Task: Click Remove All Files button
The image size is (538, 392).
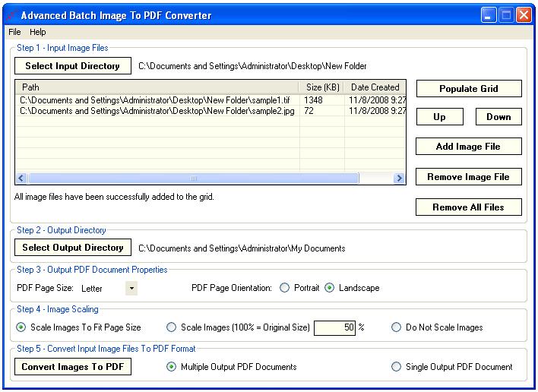Action: pyautogui.click(x=469, y=207)
